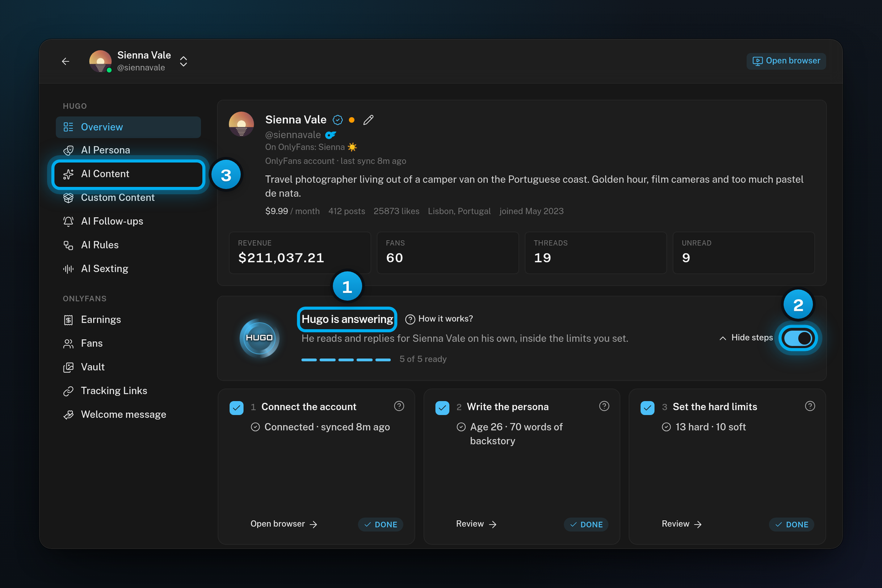Viewport: 882px width, 588px height.
Task: Click DONE badge on Connect the account card
Action: pyautogui.click(x=381, y=525)
